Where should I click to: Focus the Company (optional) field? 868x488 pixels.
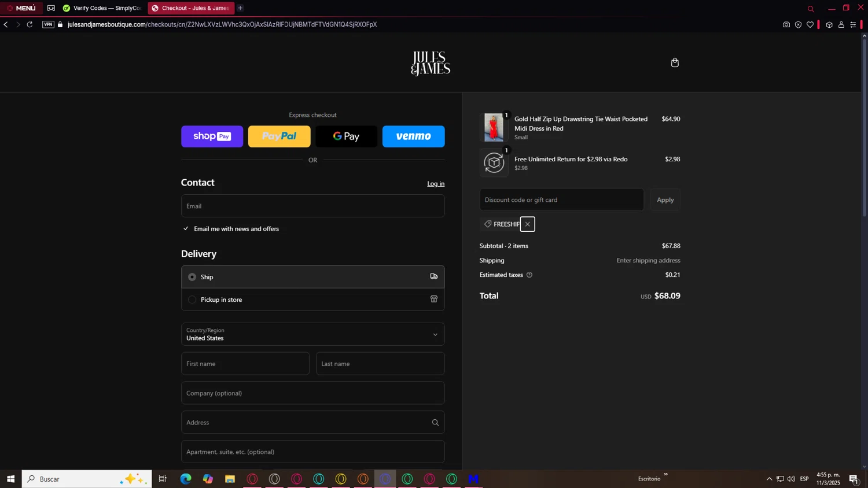313,393
